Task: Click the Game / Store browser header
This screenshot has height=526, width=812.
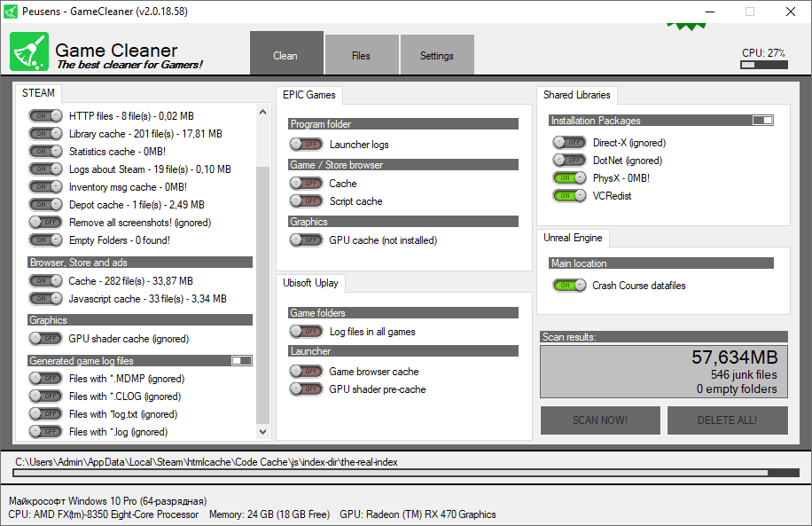Action: (x=403, y=165)
